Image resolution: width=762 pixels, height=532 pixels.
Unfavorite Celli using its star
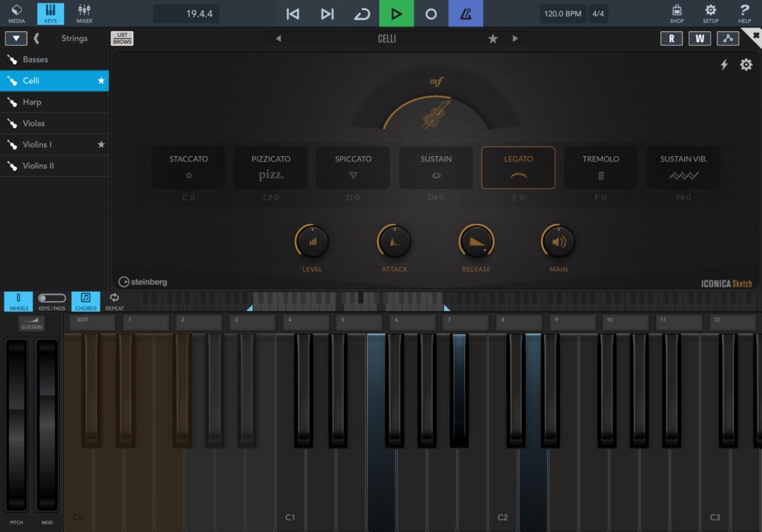point(101,81)
